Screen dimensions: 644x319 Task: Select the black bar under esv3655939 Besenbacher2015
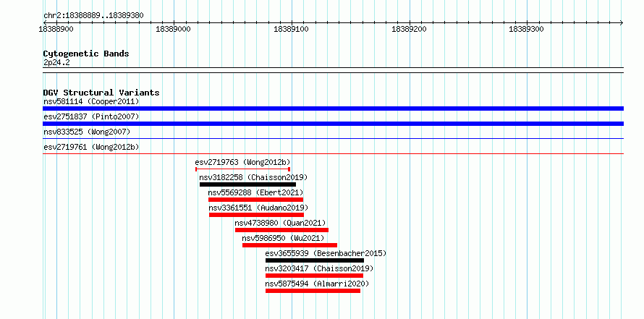click(x=315, y=260)
